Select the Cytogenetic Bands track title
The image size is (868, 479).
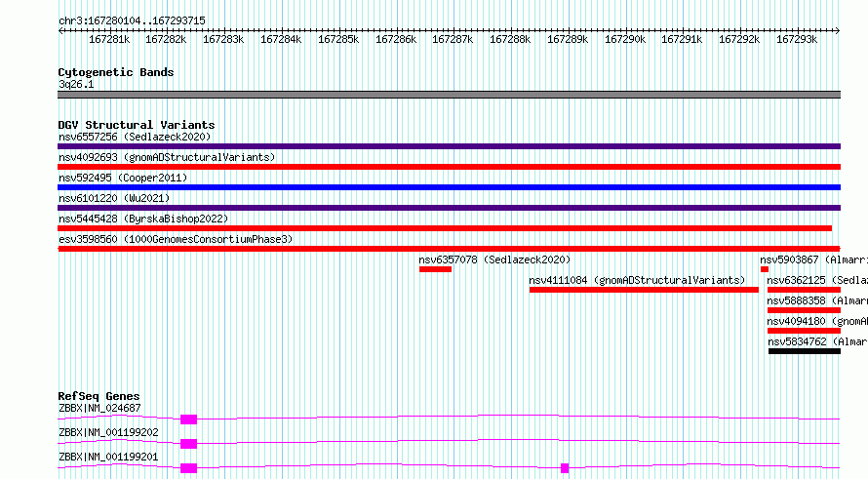(x=116, y=72)
